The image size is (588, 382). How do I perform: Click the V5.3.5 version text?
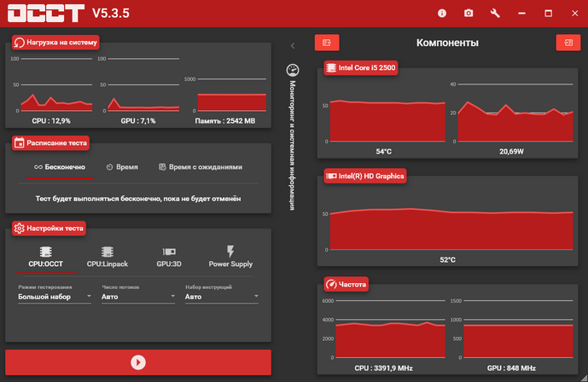pyautogui.click(x=111, y=14)
